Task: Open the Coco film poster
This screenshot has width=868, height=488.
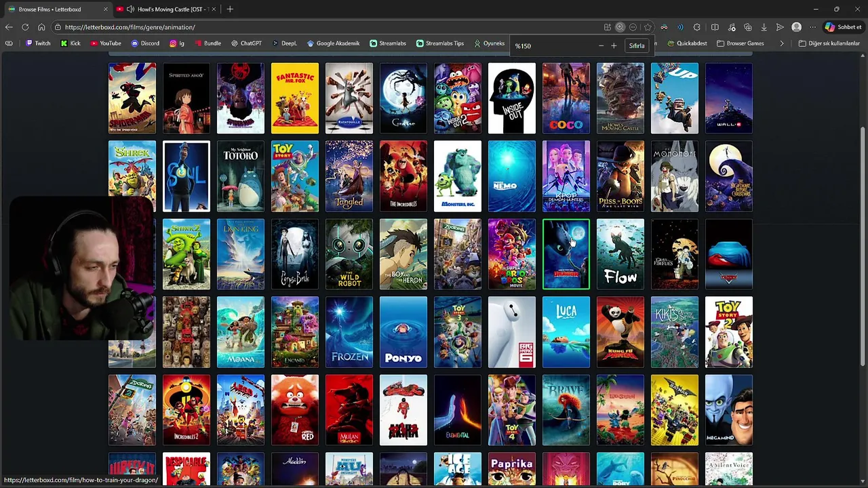Action: pos(566,98)
